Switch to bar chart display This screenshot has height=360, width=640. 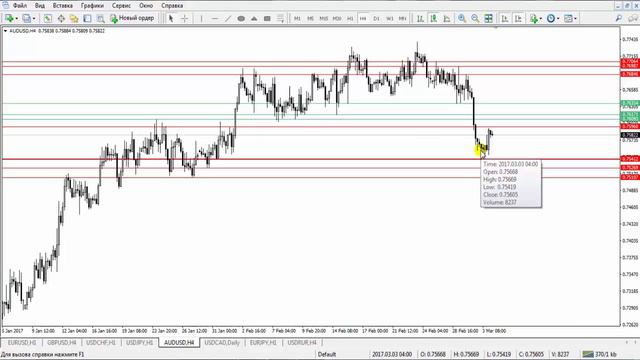(420, 18)
